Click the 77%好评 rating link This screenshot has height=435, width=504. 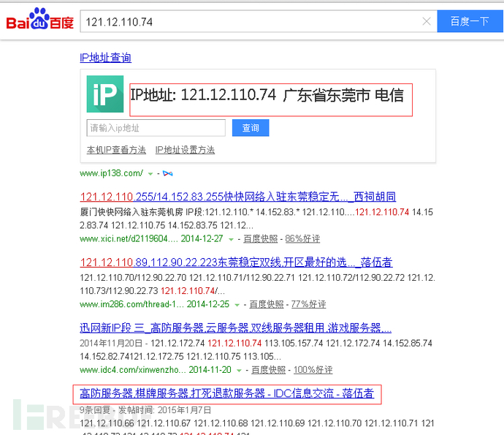tap(308, 304)
